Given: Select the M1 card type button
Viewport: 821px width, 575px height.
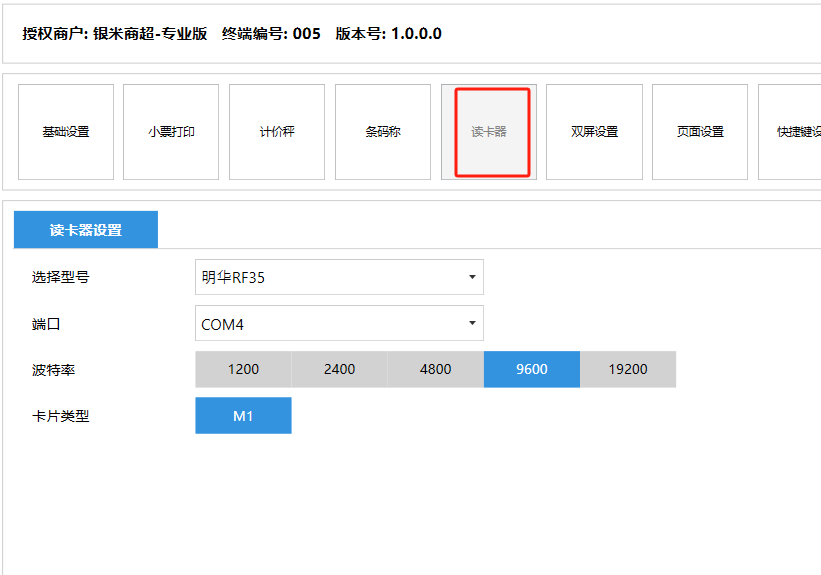Looking at the screenshot, I should click(243, 416).
